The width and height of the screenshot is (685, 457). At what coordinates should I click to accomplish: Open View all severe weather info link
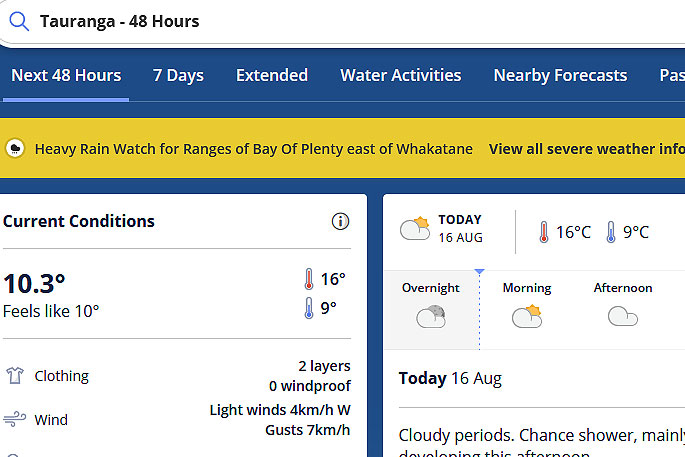pyautogui.click(x=587, y=149)
